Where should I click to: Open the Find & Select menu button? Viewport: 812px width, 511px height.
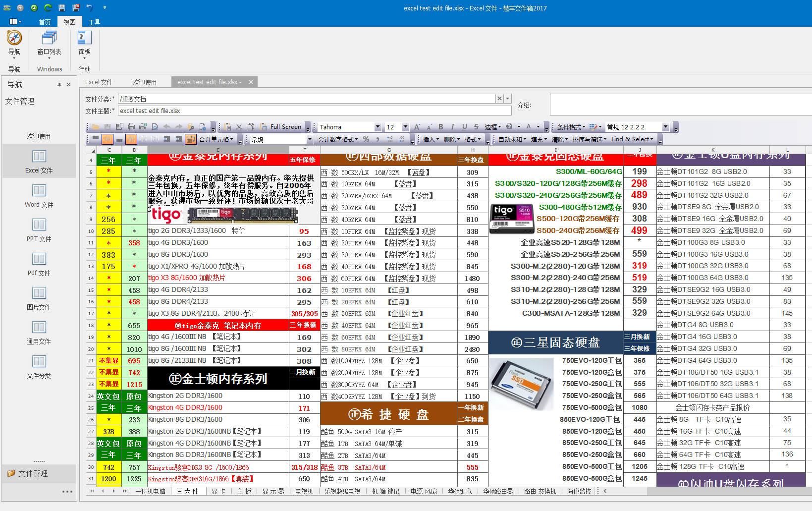[632, 139]
